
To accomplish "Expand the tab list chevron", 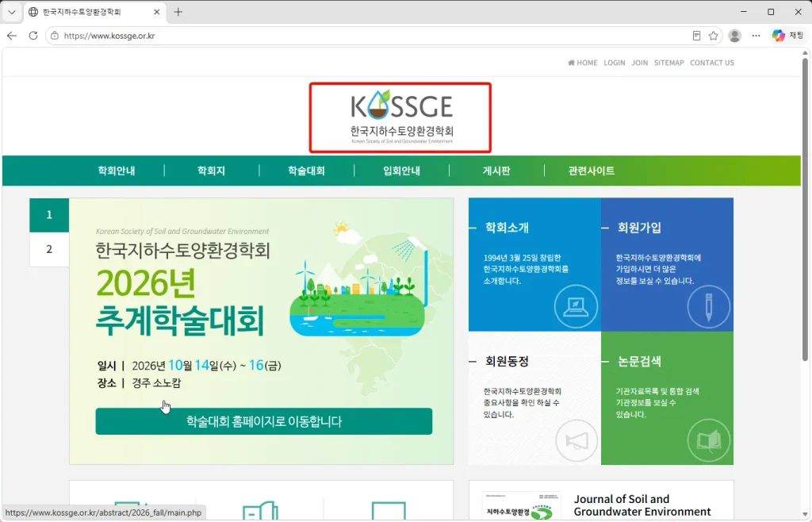I will pos(11,12).
